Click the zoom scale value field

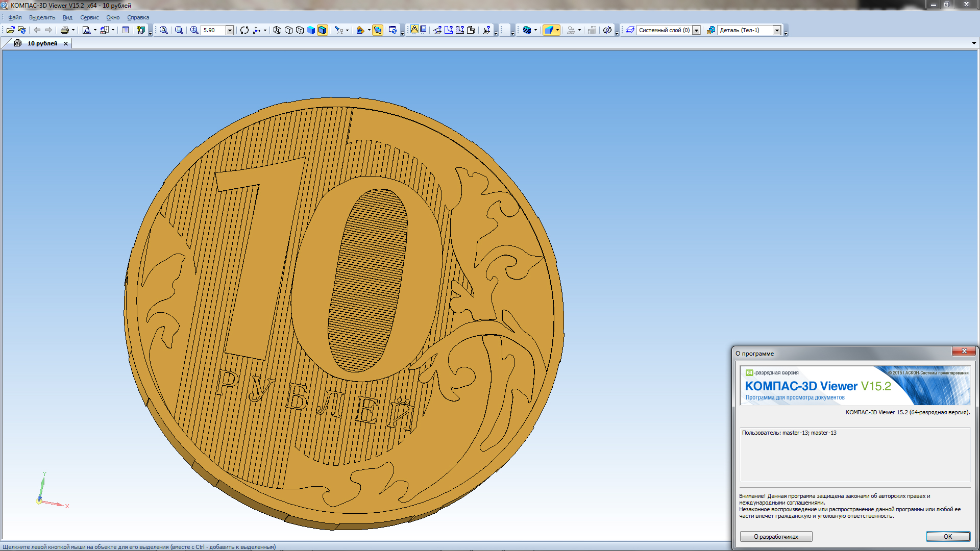pyautogui.click(x=213, y=30)
